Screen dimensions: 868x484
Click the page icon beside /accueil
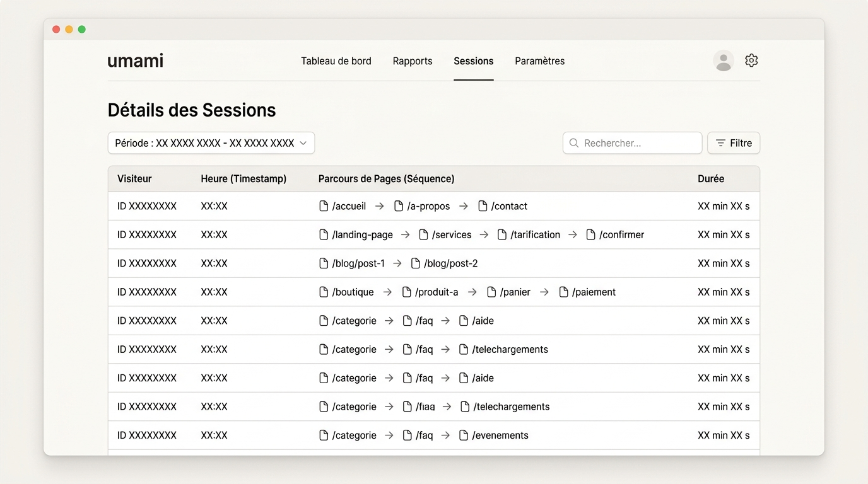324,206
